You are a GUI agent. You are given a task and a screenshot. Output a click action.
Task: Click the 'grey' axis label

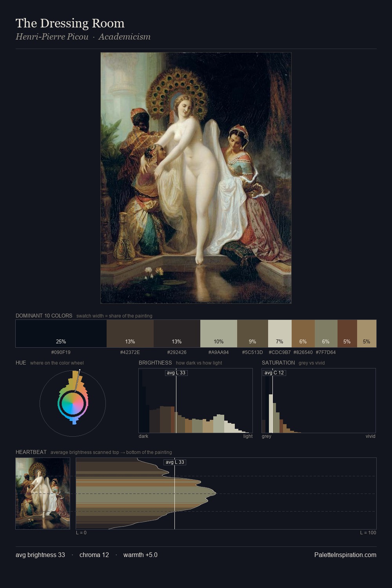[x=267, y=436]
